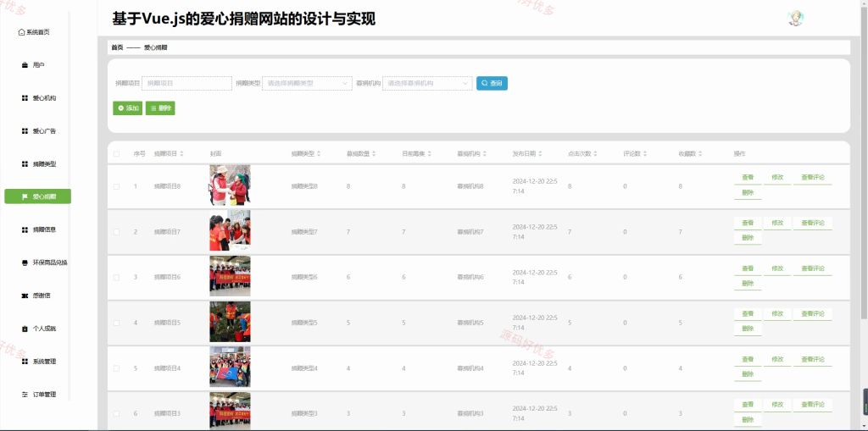This screenshot has height=431, width=868.
Task: Click 查看评论 for row 捐赠项目4
Action: [x=813, y=360]
